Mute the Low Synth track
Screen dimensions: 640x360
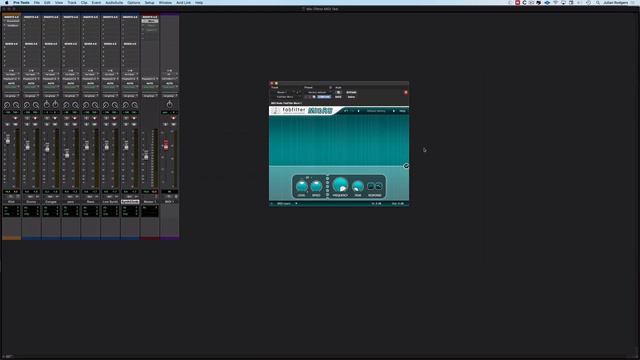point(114,124)
